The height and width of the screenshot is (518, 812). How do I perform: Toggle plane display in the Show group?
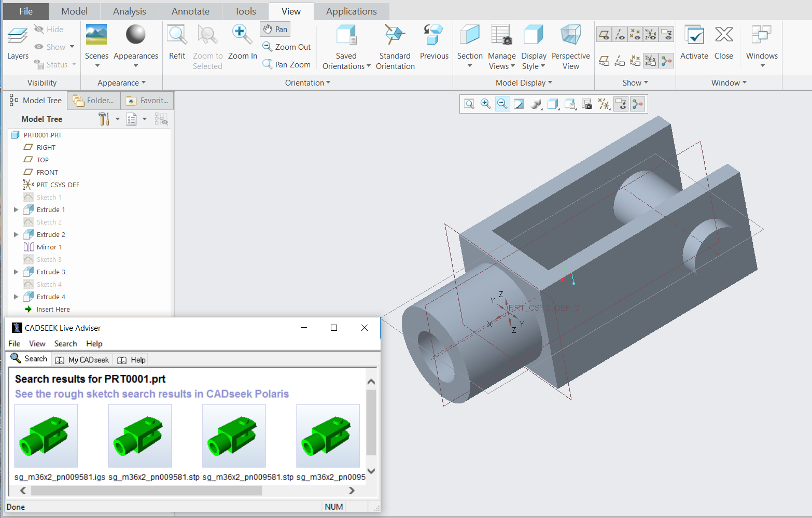point(604,35)
